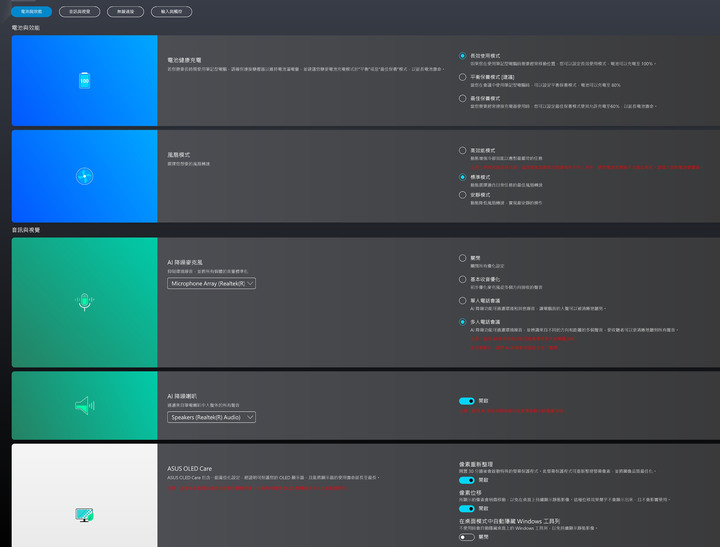This screenshot has width=720, height=547.
Task: Turn off AI microphone noise canceling (關閉)
Action: 462,258
